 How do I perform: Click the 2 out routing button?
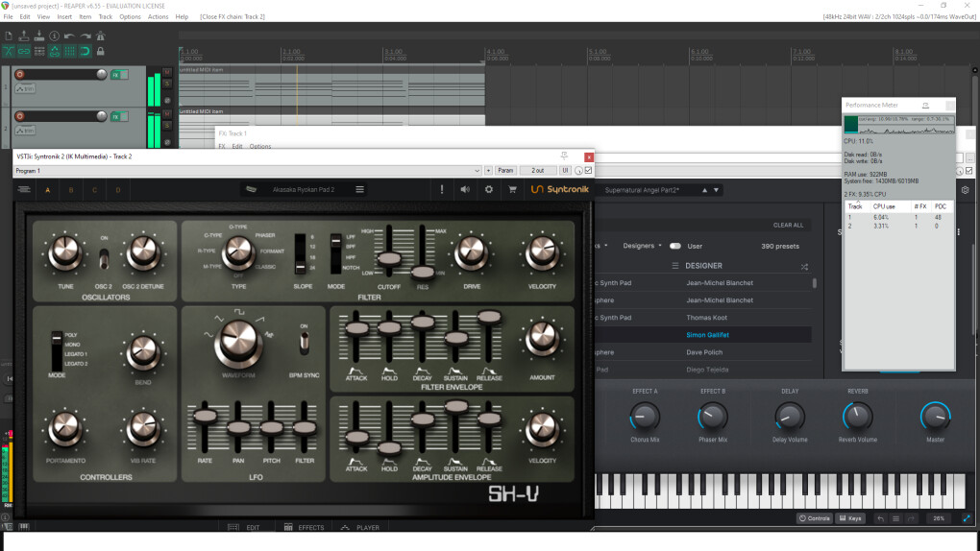point(537,171)
